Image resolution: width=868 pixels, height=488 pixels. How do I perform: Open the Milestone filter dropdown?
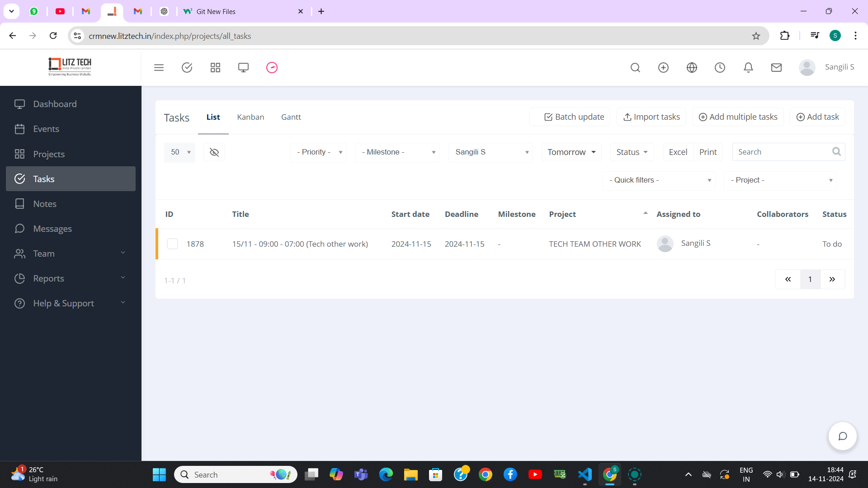pos(397,152)
